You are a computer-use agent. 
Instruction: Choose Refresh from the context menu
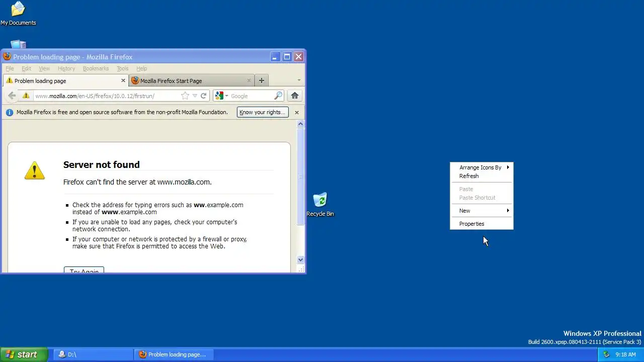(x=481, y=176)
